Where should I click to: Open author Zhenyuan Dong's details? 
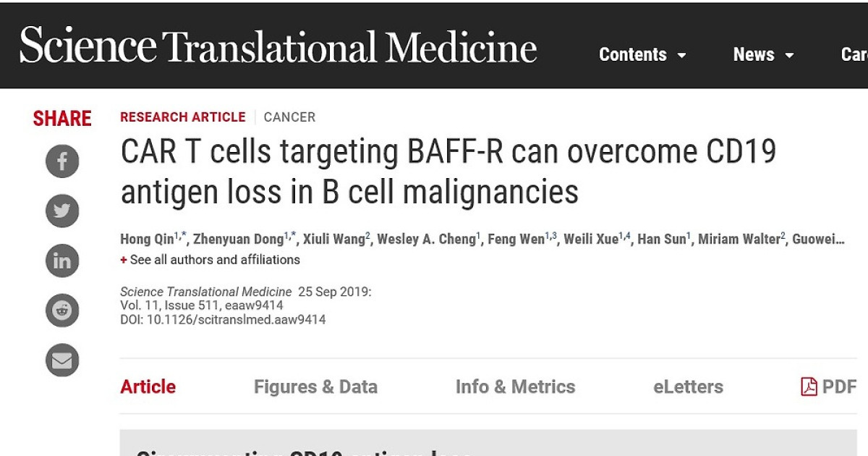point(237,240)
